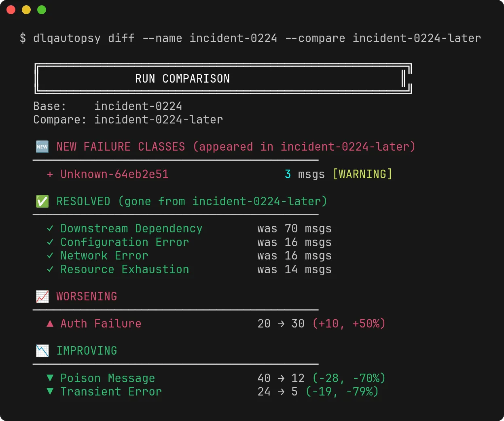Click the (-28, -70%) delta
504x421 pixels.
pyautogui.click(x=349, y=378)
